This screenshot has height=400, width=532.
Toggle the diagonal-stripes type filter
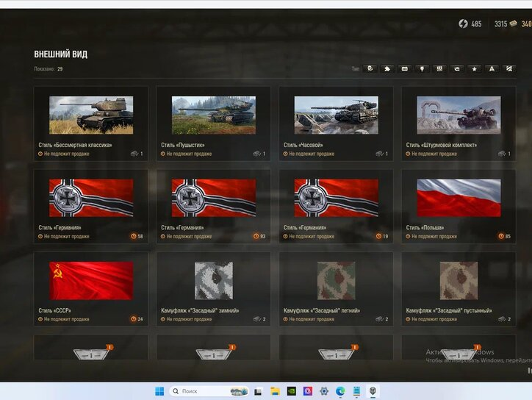tap(509, 69)
